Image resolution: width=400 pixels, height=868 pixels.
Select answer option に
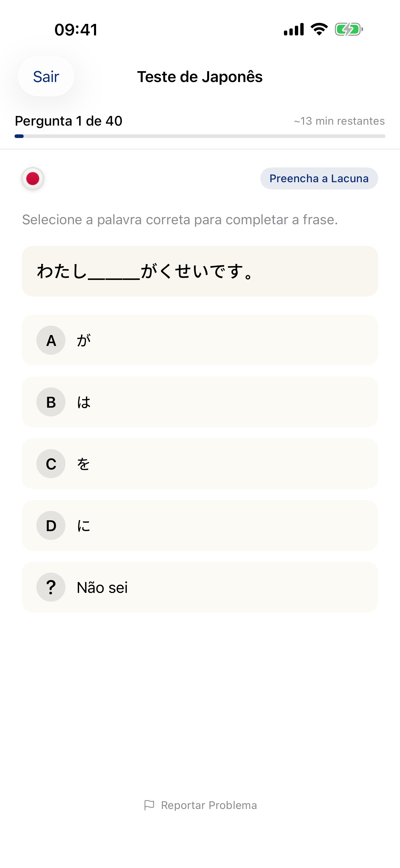200,525
